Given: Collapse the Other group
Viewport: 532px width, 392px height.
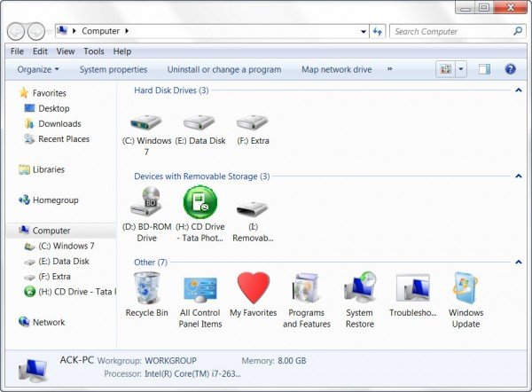Looking at the screenshot, I should point(518,262).
